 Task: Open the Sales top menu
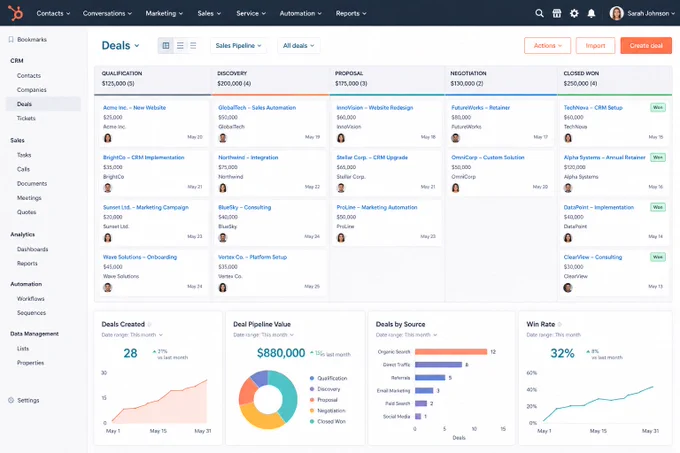coord(209,13)
